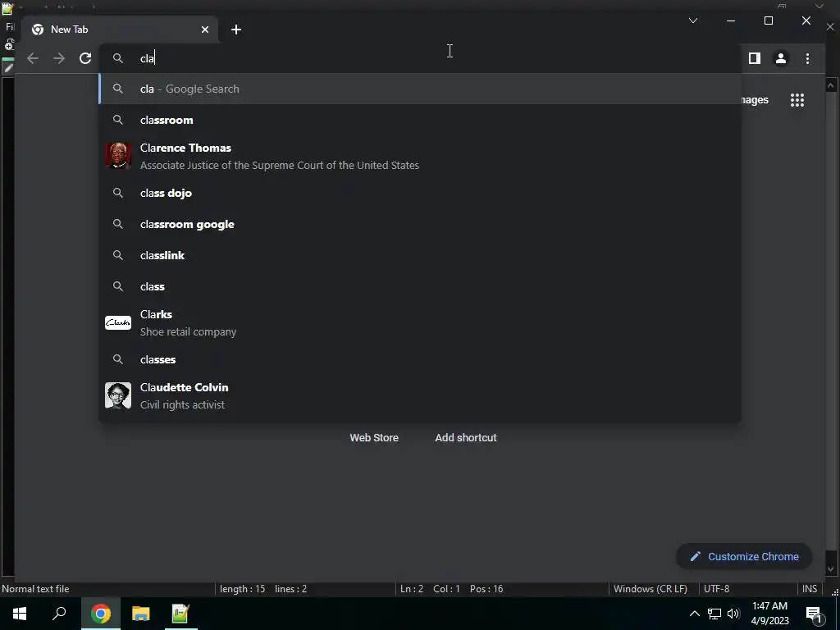Choose the 'classlink' suggestion
The height and width of the screenshot is (630, 840).
click(420, 255)
